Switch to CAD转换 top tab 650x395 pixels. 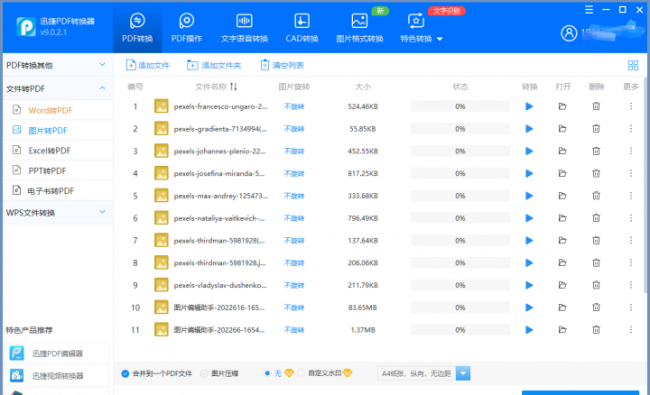click(302, 28)
